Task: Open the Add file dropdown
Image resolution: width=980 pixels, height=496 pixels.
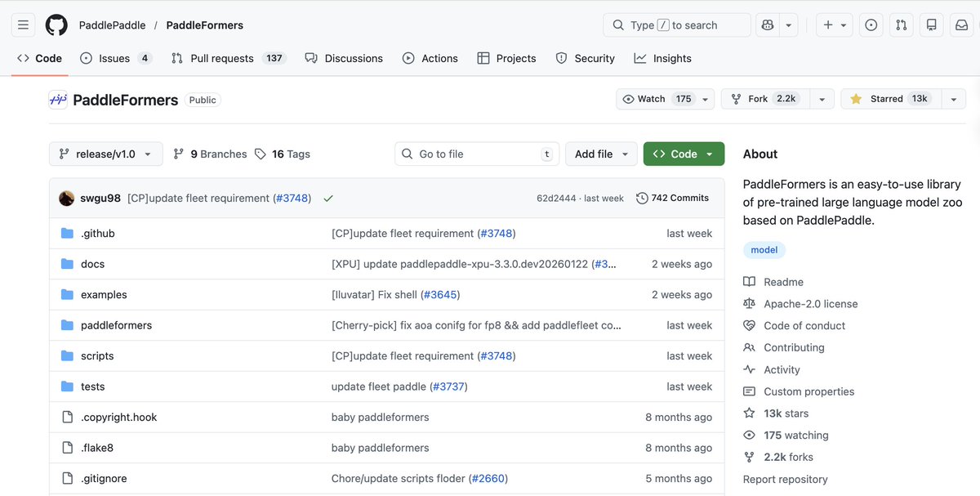Action: point(601,154)
